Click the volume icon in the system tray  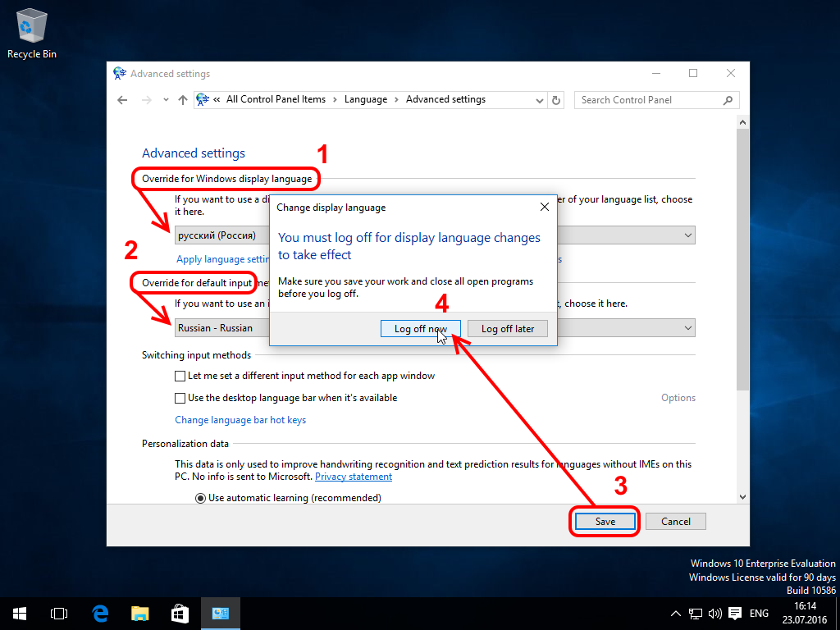tap(714, 613)
